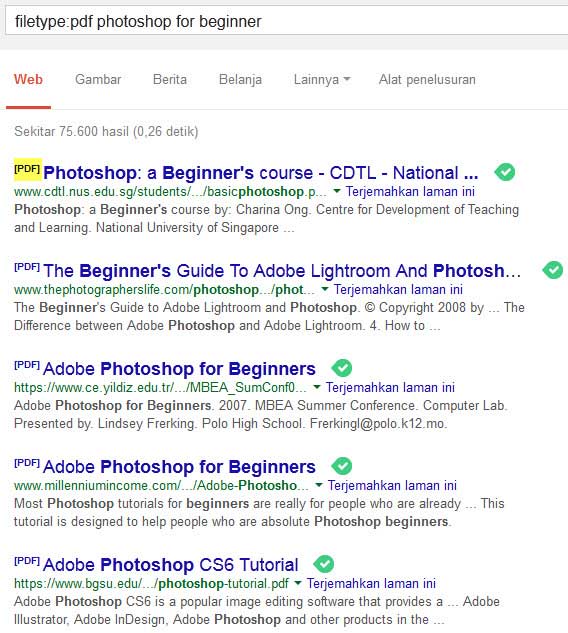The image size is (568, 633).
Task: Open Adobe Photoshop CS6 Tutorial result
Action: [170, 565]
